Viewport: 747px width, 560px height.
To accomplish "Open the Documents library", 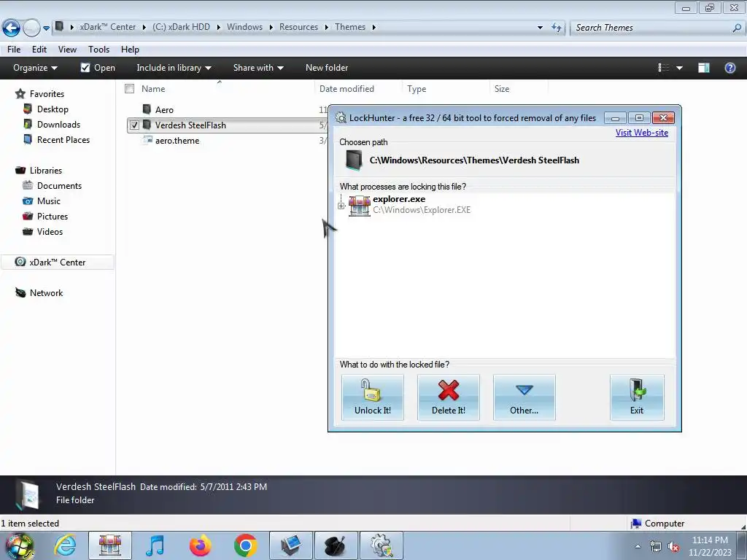I will click(x=59, y=186).
